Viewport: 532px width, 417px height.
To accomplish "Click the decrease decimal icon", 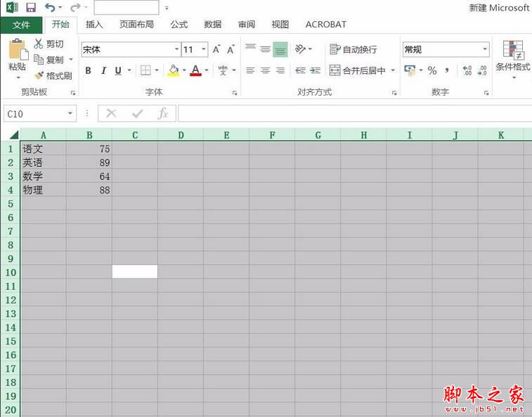I will tap(482, 70).
